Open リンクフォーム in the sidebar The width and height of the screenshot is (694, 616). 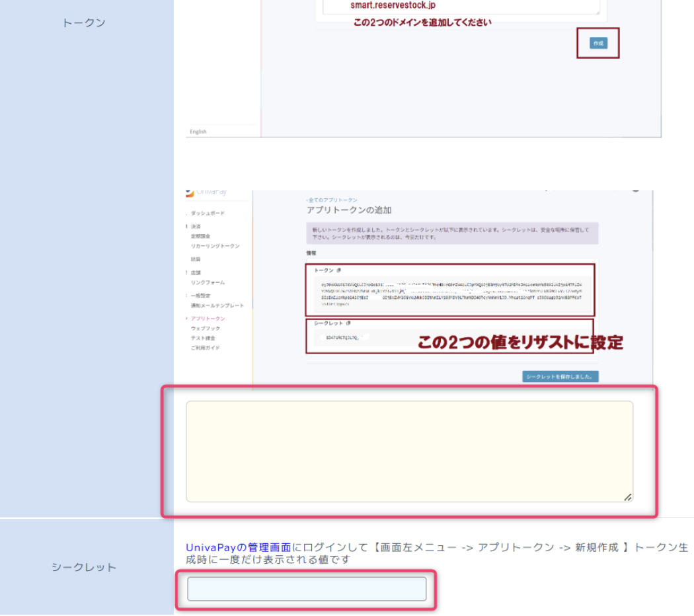[208, 282]
